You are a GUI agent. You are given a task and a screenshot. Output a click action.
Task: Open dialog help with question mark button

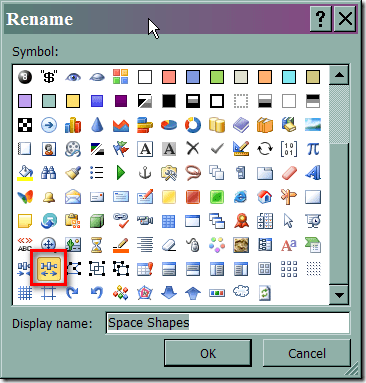point(320,19)
